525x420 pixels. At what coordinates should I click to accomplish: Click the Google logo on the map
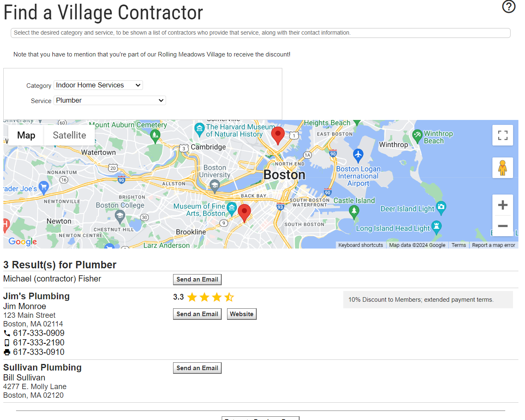click(x=23, y=242)
